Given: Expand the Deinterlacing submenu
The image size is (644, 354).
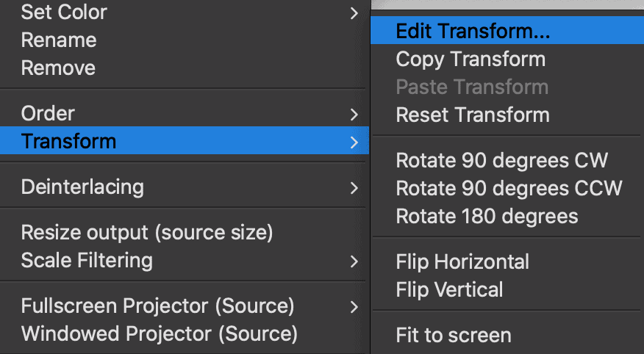Looking at the screenshot, I should coord(82,187).
